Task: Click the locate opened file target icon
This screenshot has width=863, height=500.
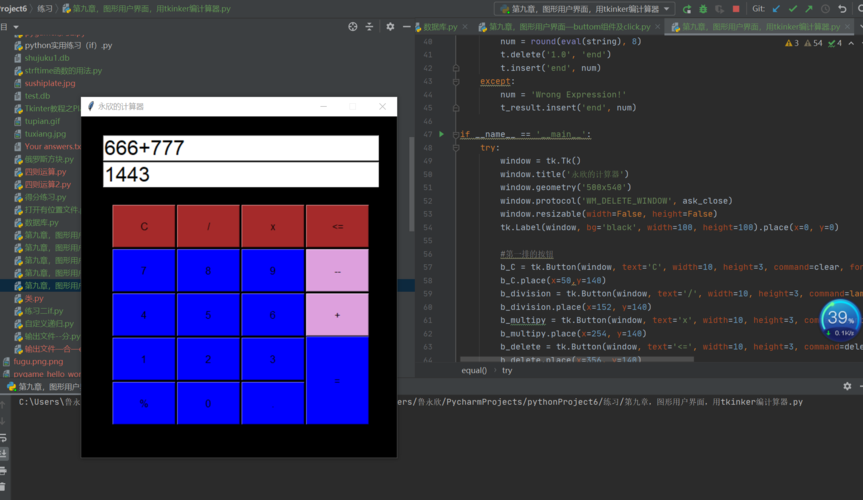Action: click(353, 26)
